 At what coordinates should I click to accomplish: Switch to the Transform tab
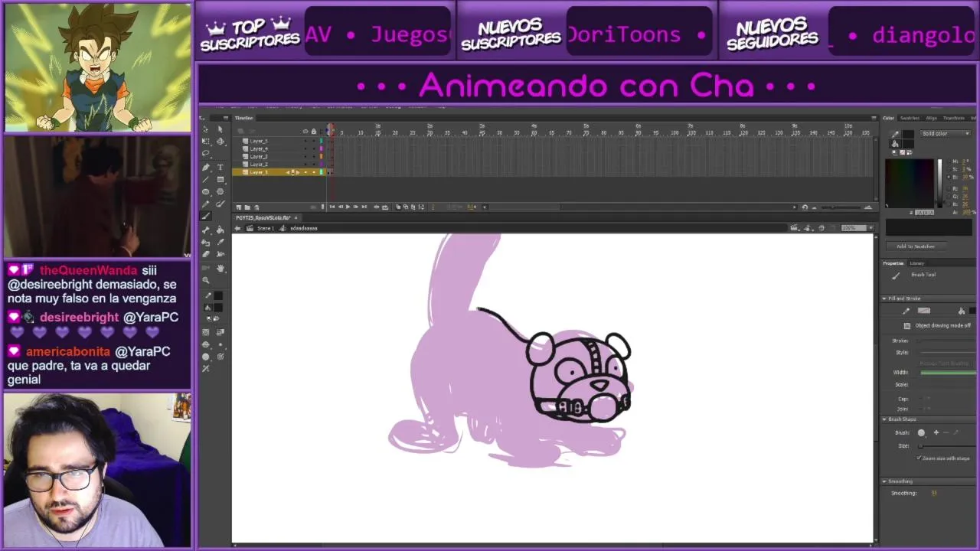click(x=954, y=118)
